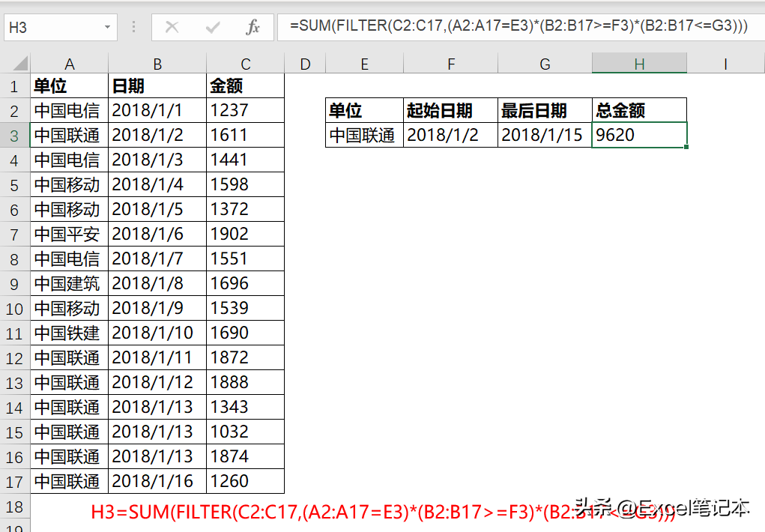The height and width of the screenshot is (532, 765).
Task: Click cell B10 date 2018/1/9
Action: click(157, 309)
